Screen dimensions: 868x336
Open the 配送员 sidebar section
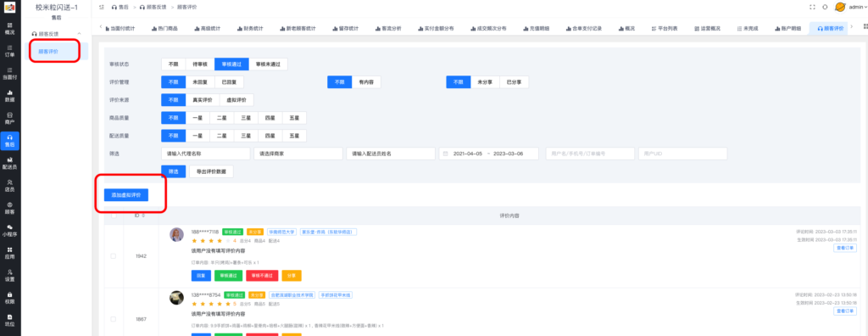(x=9, y=164)
